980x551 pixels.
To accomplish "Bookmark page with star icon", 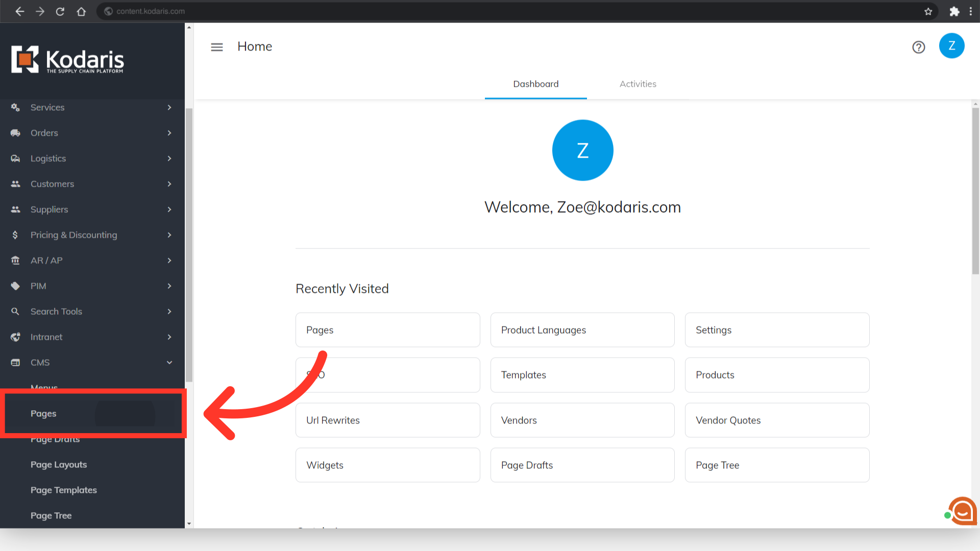I will (x=928, y=11).
